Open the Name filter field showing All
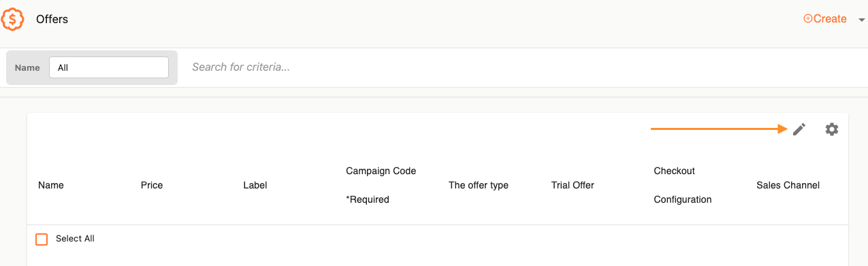 pos(109,68)
